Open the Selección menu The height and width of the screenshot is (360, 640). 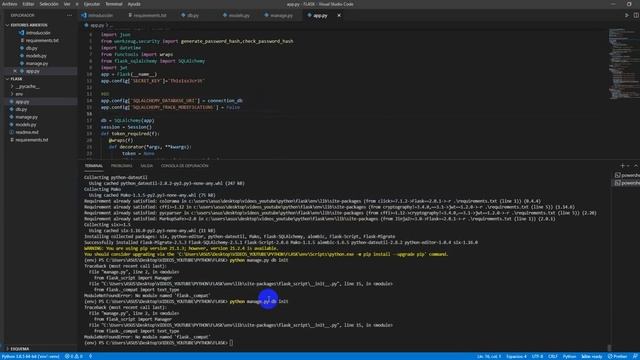tap(49, 4)
